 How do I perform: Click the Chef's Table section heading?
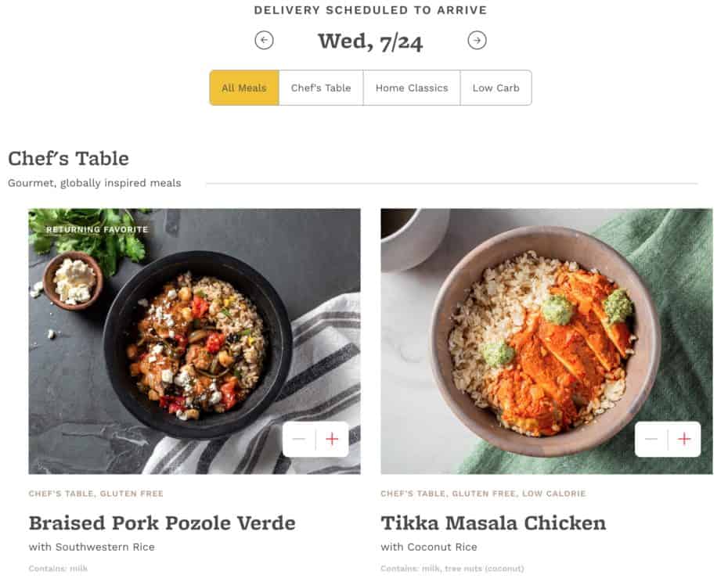click(68, 159)
